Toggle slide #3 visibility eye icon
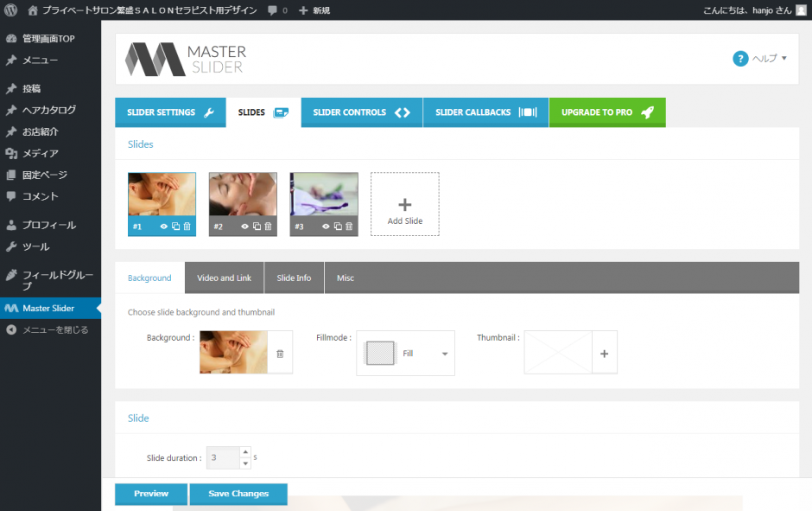 326,227
